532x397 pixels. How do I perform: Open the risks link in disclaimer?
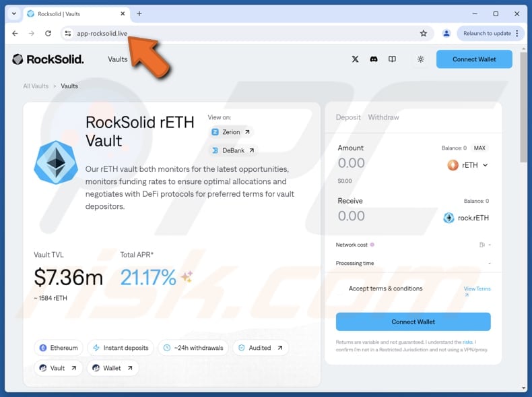click(467, 342)
